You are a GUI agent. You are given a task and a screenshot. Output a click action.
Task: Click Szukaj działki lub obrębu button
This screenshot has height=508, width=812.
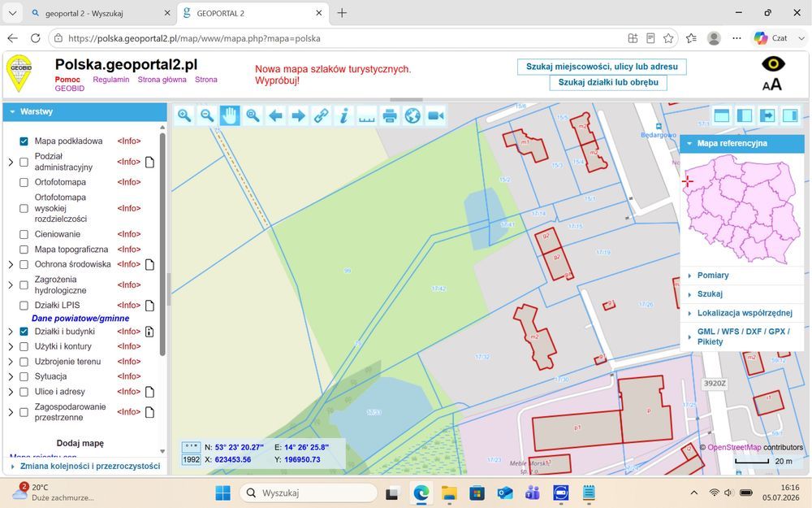coord(608,82)
